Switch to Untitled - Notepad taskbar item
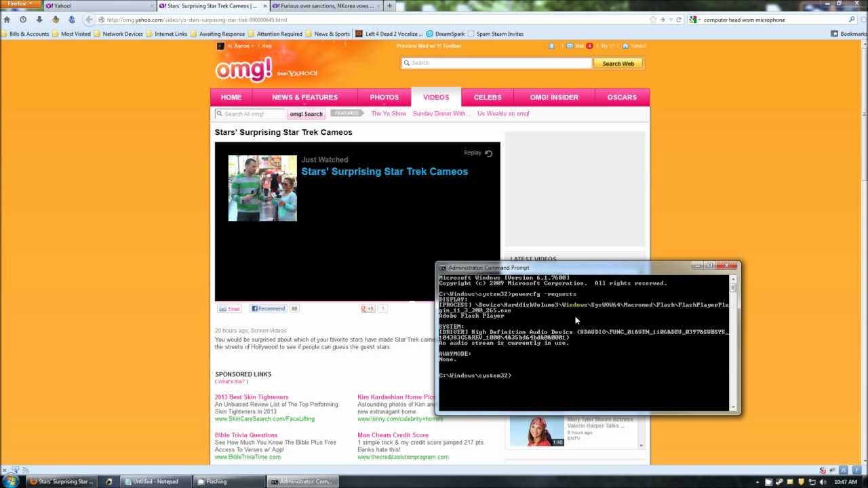868x488 pixels. click(155, 482)
